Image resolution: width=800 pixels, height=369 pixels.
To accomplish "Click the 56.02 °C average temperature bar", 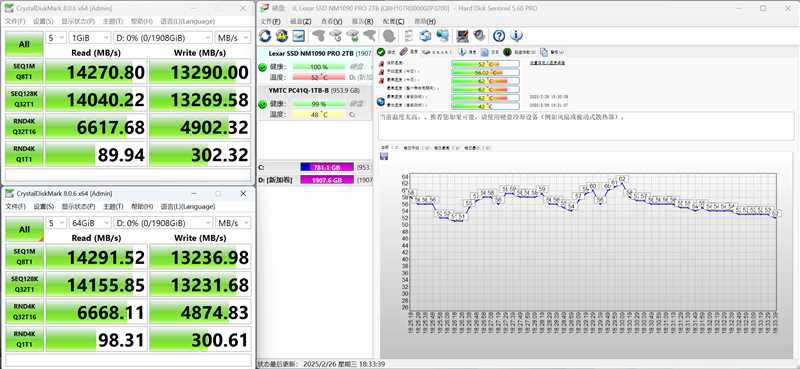I will (x=485, y=72).
